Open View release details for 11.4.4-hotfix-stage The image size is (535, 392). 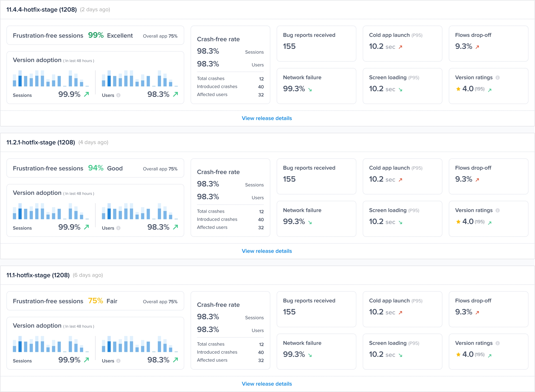coord(267,118)
